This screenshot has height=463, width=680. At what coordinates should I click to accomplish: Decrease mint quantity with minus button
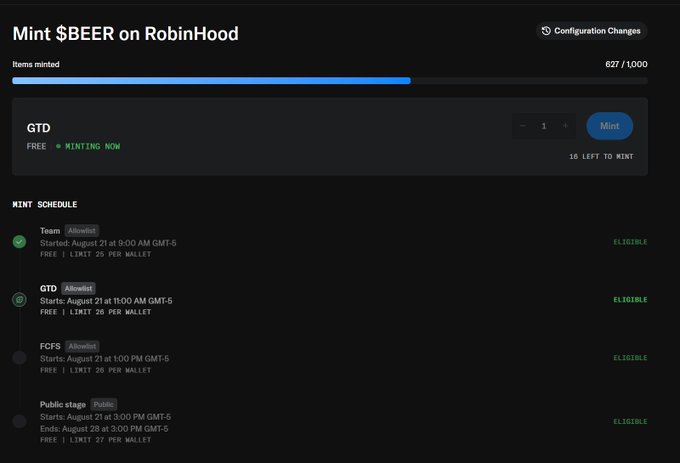pos(523,126)
